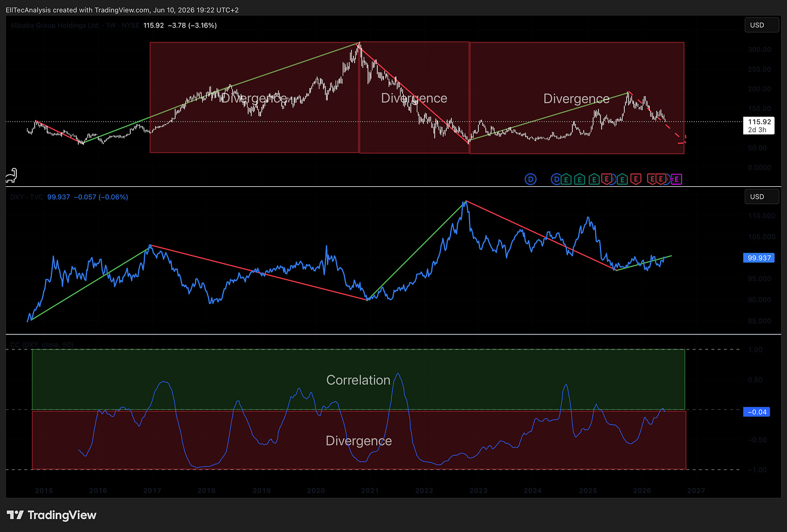Click the 2019 label on the time axis
The image size is (787, 532).
[x=262, y=490]
